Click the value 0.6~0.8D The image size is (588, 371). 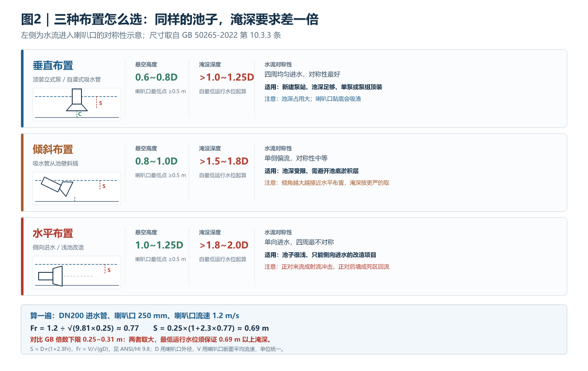click(156, 77)
